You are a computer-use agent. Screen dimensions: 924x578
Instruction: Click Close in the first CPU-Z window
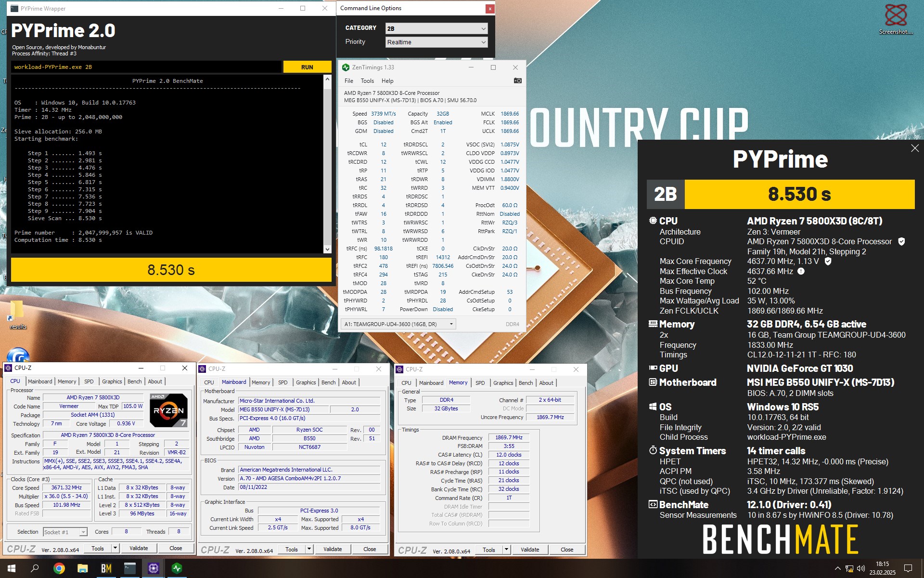(176, 548)
